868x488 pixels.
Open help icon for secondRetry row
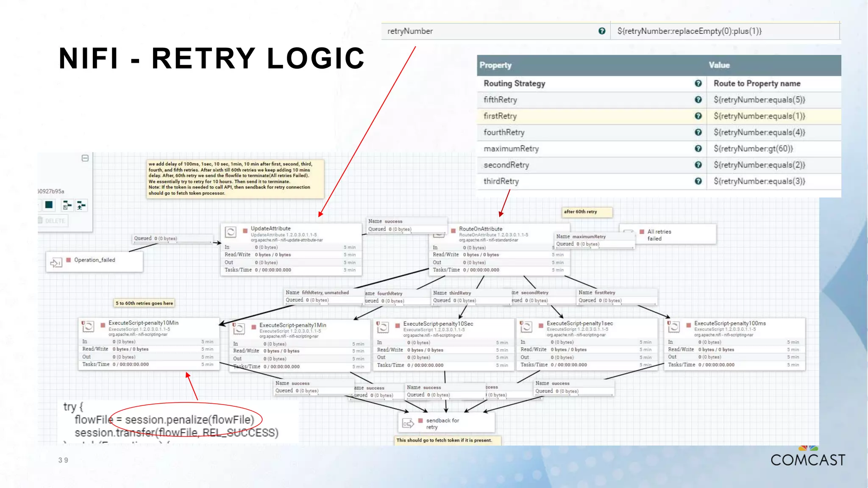698,165
